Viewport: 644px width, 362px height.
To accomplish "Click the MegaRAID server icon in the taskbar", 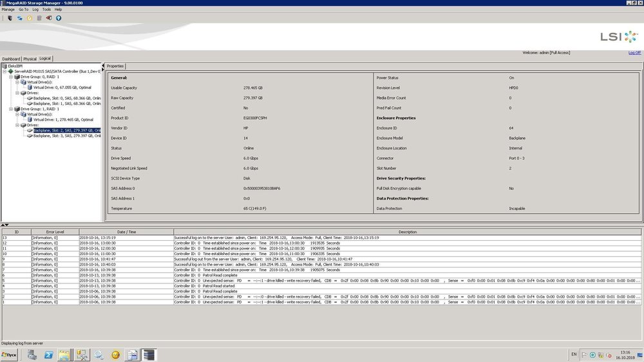I will tap(149, 354).
